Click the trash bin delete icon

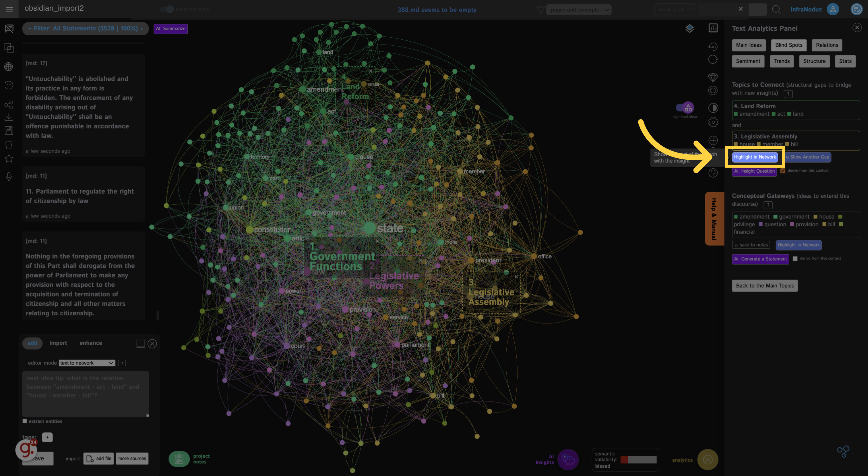9,144
